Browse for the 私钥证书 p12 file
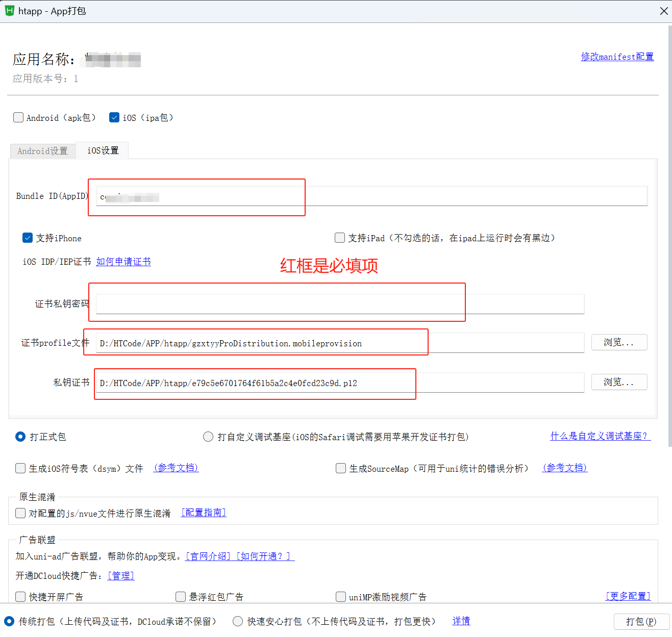The width and height of the screenshot is (672, 637). coord(619,382)
